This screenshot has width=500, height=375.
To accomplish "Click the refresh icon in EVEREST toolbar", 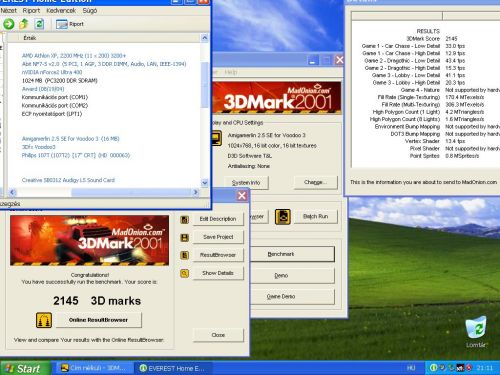I will (x=39, y=24).
